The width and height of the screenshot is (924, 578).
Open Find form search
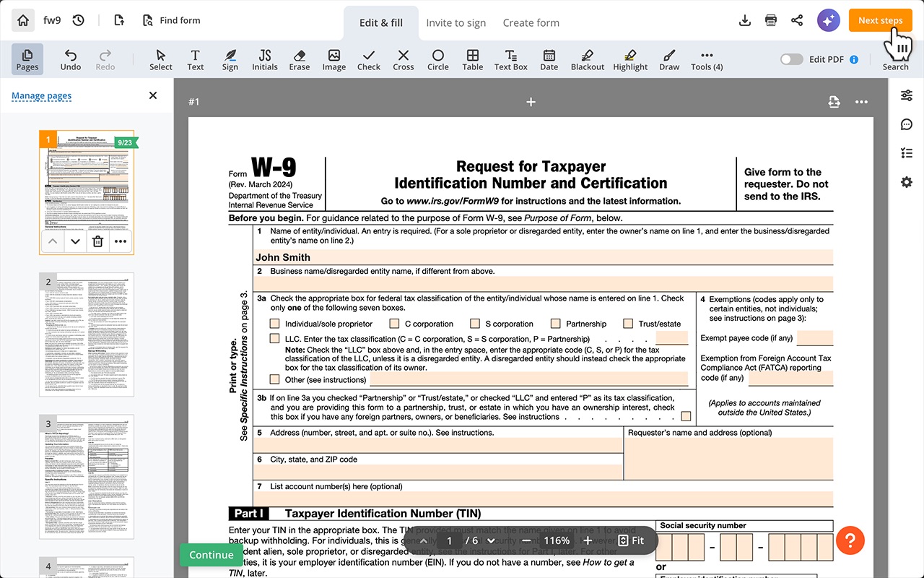pos(172,20)
